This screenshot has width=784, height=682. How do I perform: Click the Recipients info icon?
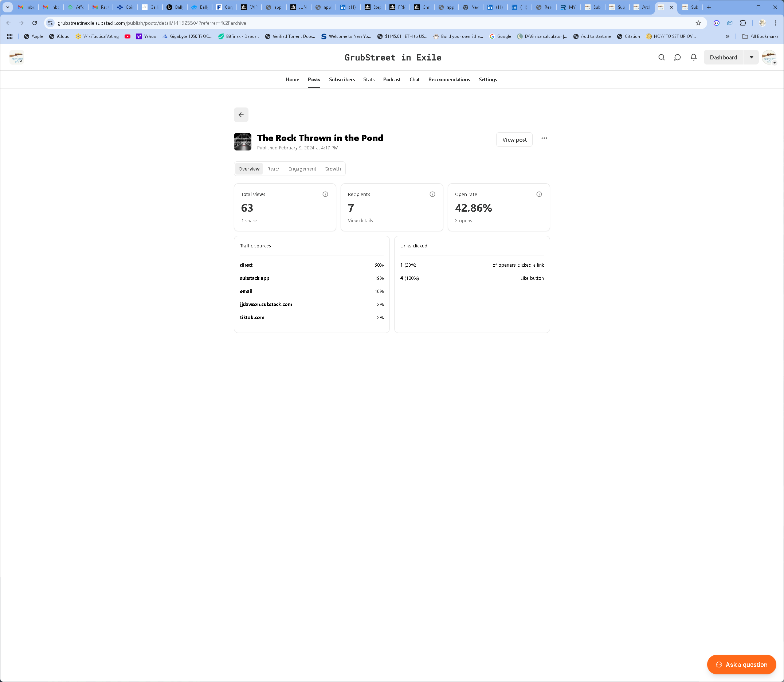(x=432, y=194)
